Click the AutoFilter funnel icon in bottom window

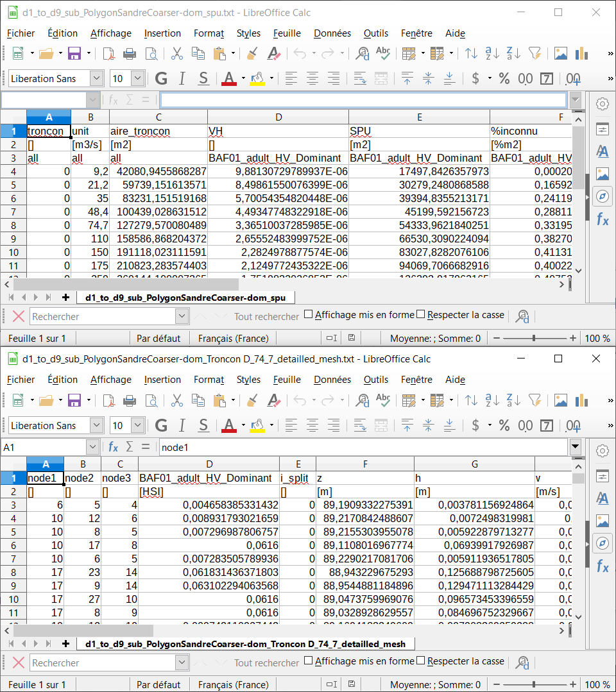[x=535, y=400]
